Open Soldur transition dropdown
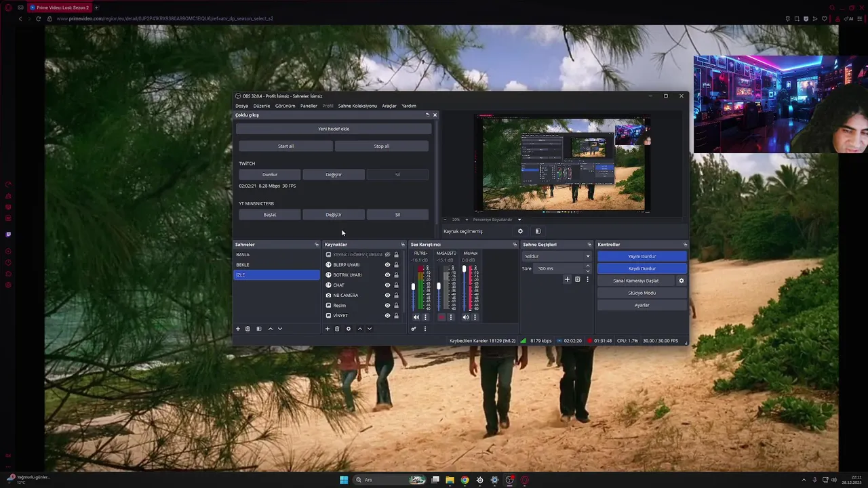Viewport: 868px width, 488px height. 556,256
